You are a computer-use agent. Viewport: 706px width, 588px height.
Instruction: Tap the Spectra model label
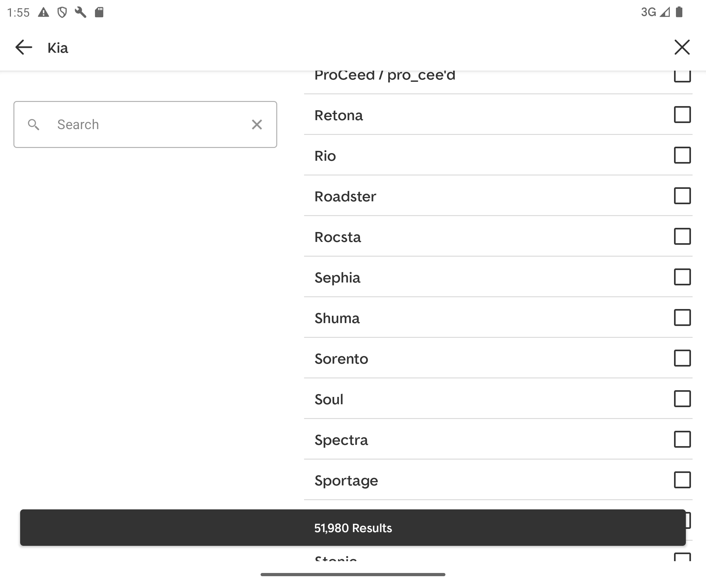[x=341, y=441]
